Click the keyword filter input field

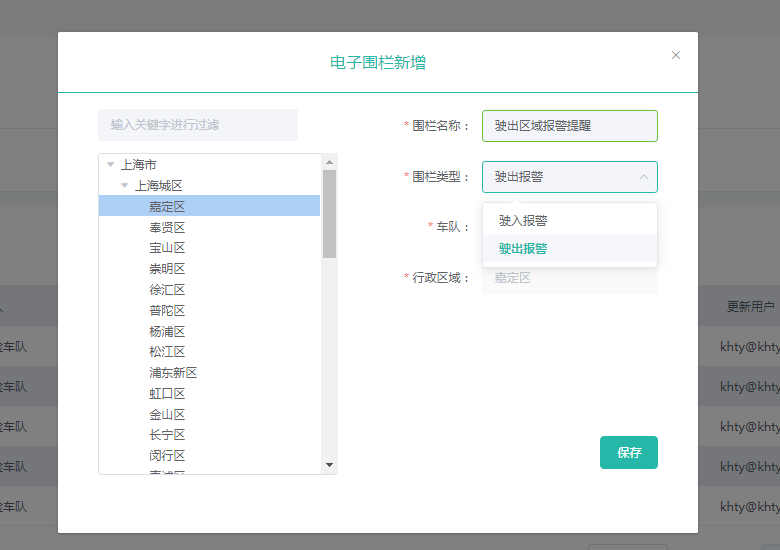tap(198, 125)
